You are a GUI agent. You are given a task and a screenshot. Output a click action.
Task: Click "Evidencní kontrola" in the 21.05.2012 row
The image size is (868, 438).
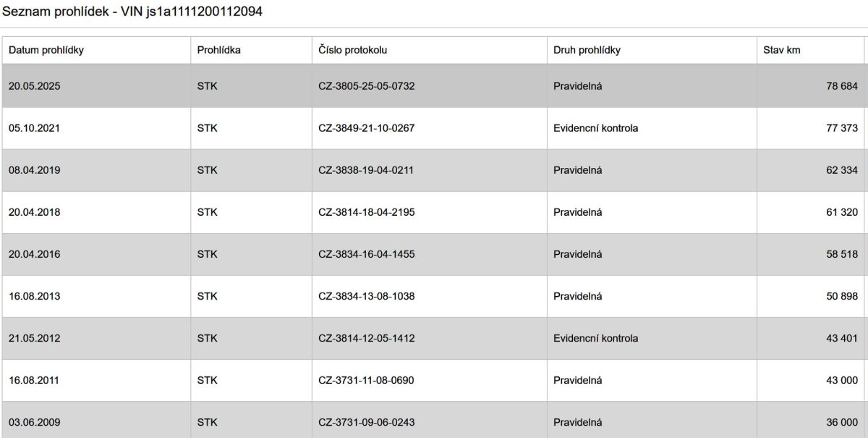click(x=595, y=338)
